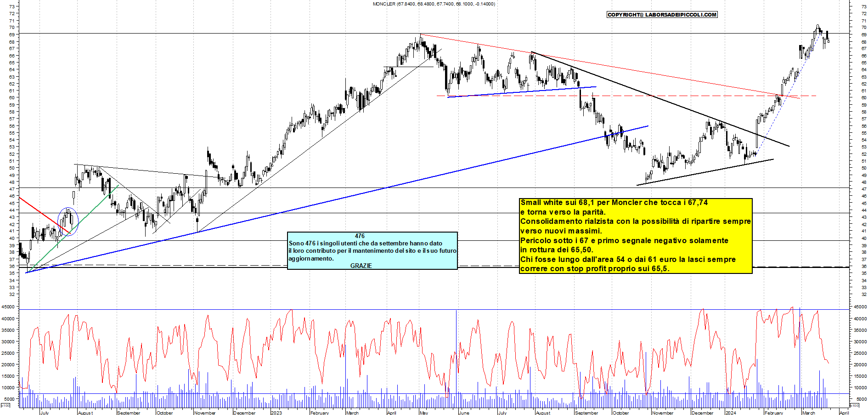Click the COPYRIGHT LABORSADEIPICCOLI.COM label

662,15
